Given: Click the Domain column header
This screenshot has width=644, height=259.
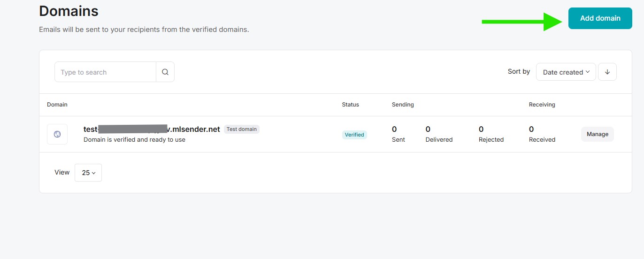Looking at the screenshot, I should 57,105.
